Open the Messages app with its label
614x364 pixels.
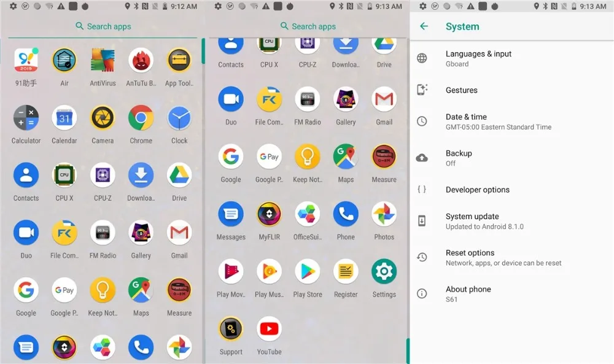[231, 221]
